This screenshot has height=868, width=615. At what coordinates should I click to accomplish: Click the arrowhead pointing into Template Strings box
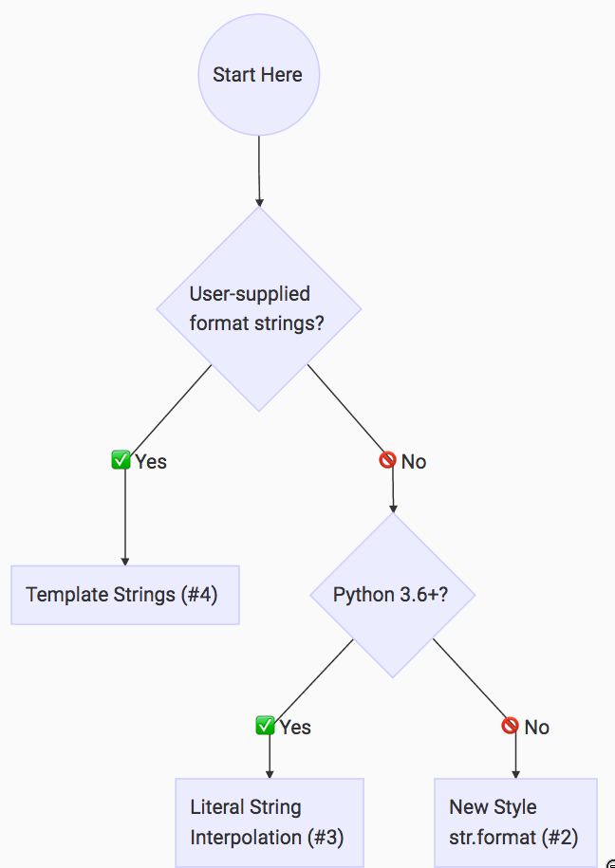click(x=124, y=561)
